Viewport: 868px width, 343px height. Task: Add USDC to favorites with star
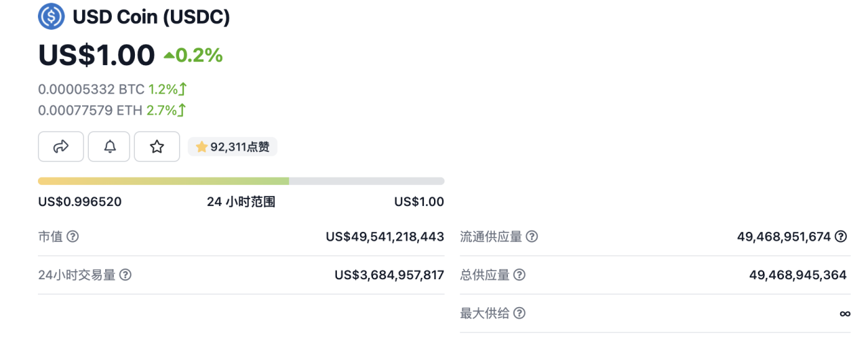click(157, 146)
